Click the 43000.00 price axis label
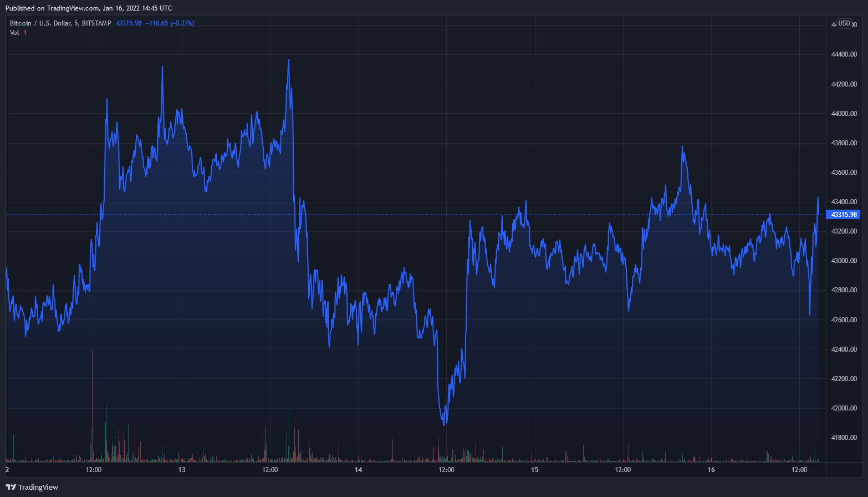 tap(844, 261)
